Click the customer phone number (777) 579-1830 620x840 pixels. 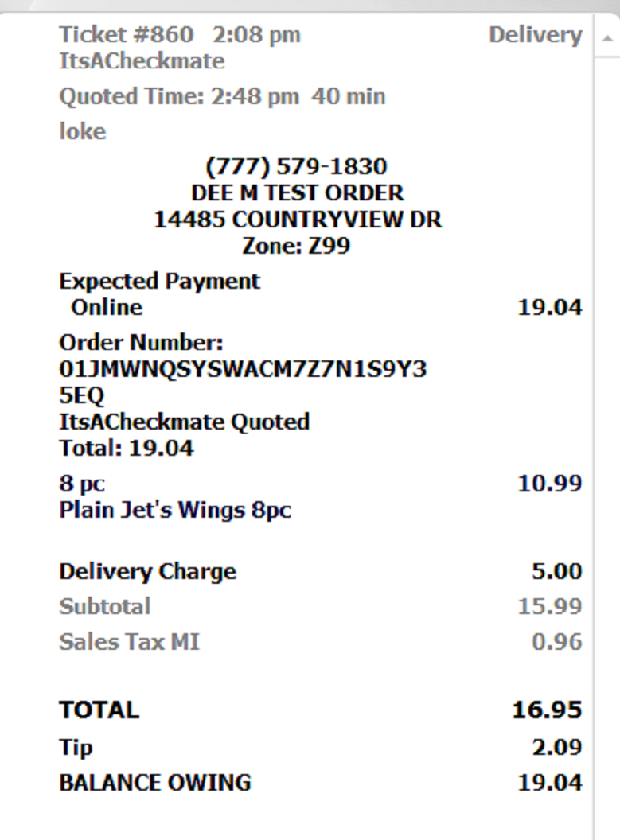(296, 166)
